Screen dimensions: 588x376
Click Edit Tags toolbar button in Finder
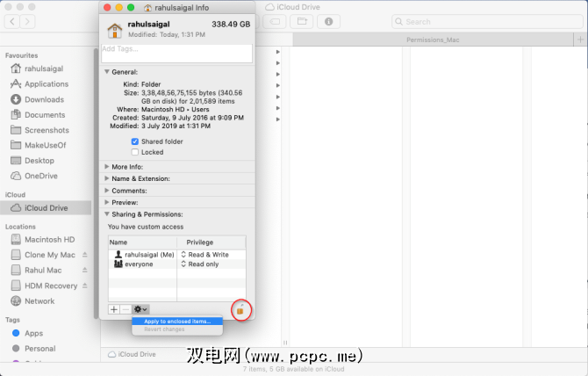click(275, 21)
